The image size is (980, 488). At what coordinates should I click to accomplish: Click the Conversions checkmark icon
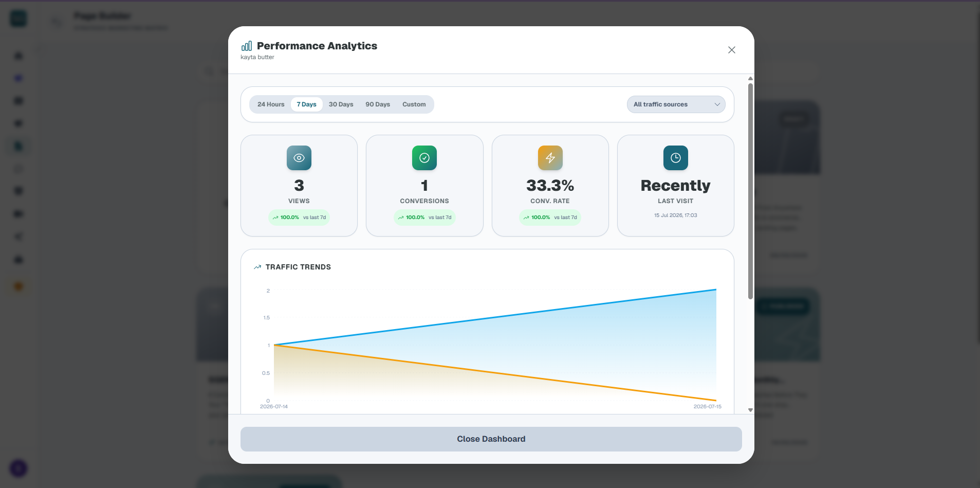424,158
